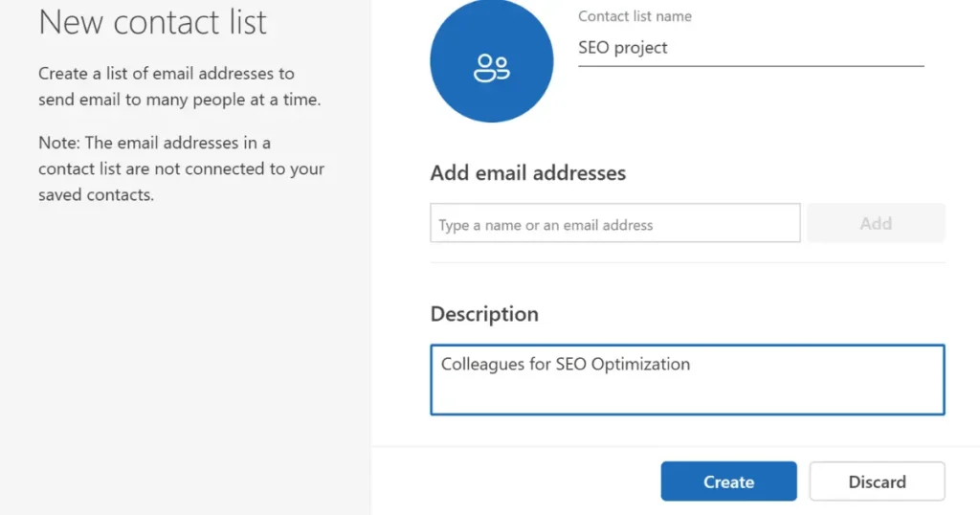Click the Contact list name field
This screenshot has height=515, width=980.
750,48
